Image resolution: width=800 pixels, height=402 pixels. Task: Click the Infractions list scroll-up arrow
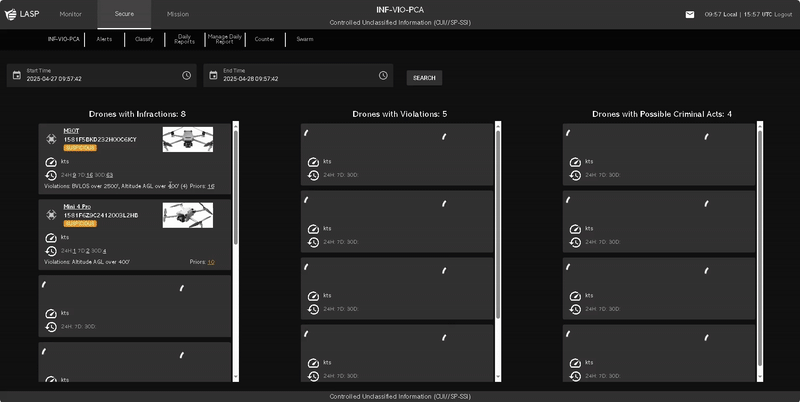[x=236, y=125]
